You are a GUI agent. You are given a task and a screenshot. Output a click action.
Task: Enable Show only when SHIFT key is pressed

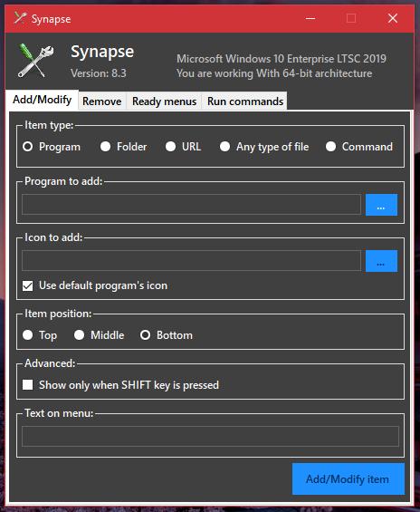click(28, 384)
